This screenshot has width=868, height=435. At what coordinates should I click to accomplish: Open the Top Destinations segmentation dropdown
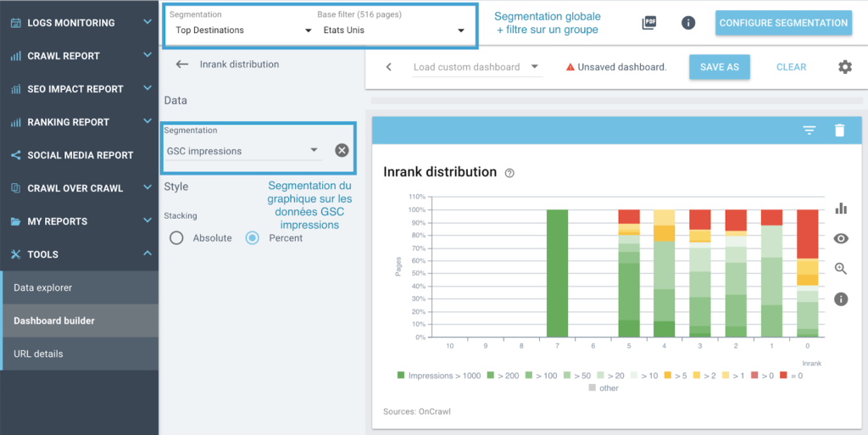pyautogui.click(x=242, y=31)
